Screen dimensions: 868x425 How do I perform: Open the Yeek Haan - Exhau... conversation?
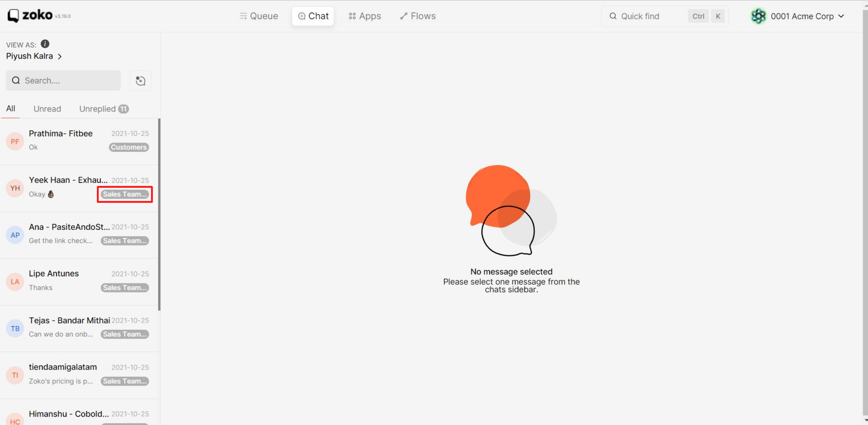click(x=79, y=188)
